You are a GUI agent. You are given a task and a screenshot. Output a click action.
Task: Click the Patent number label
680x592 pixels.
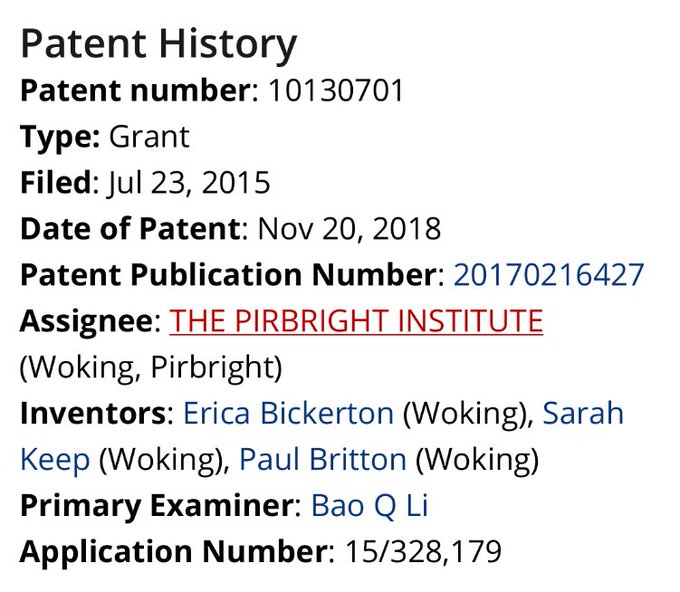click(x=133, y=91)
